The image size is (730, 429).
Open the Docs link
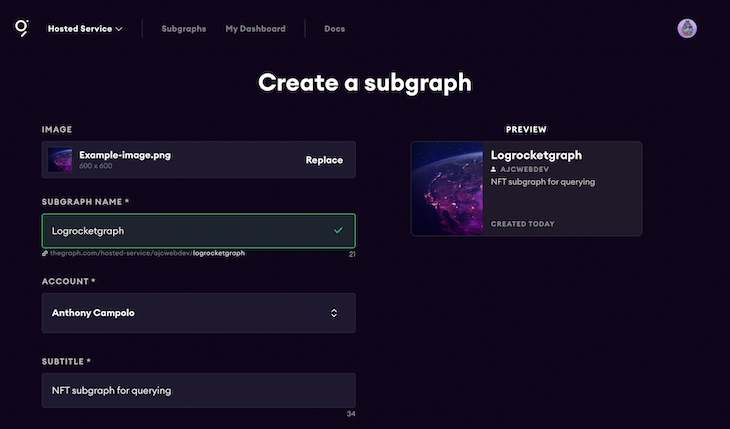pyautogui.click(x=334, y=29)
